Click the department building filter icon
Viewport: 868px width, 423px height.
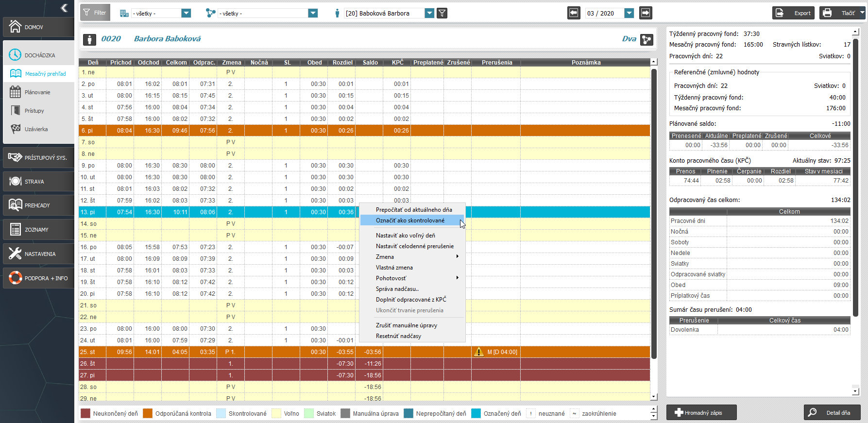[124, 13]
